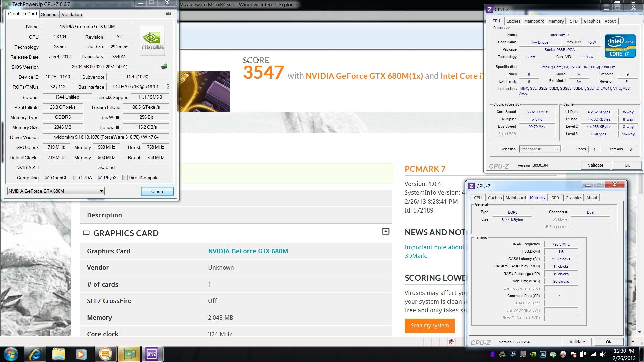Toggle the OpenCL checkbox
The width and height of the screenshot is (644, 362).
tap(47, 178)
